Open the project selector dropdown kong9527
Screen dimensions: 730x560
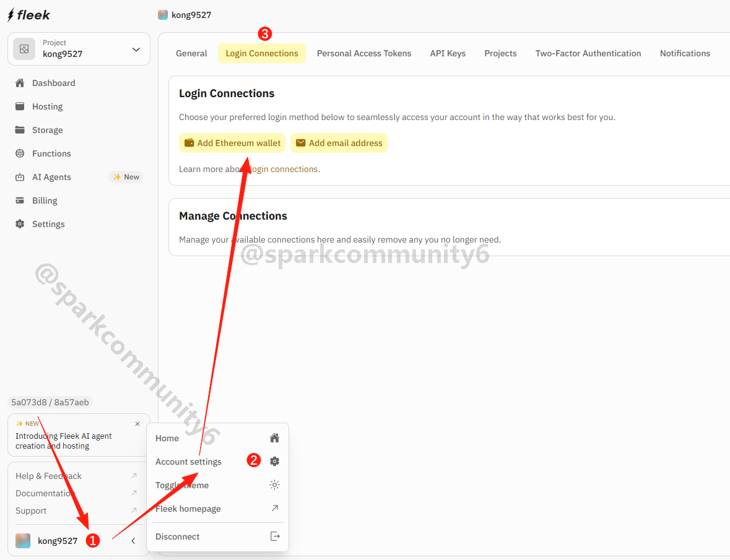tap(79, 49)
